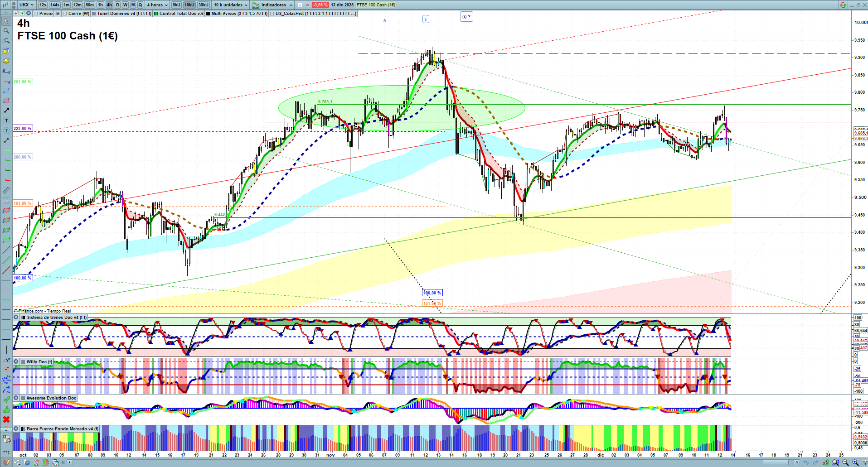Image resolution: width=868 pixels, height=467 pixels.
Task: Select the angle measurement tool
Action: (6, 360)
